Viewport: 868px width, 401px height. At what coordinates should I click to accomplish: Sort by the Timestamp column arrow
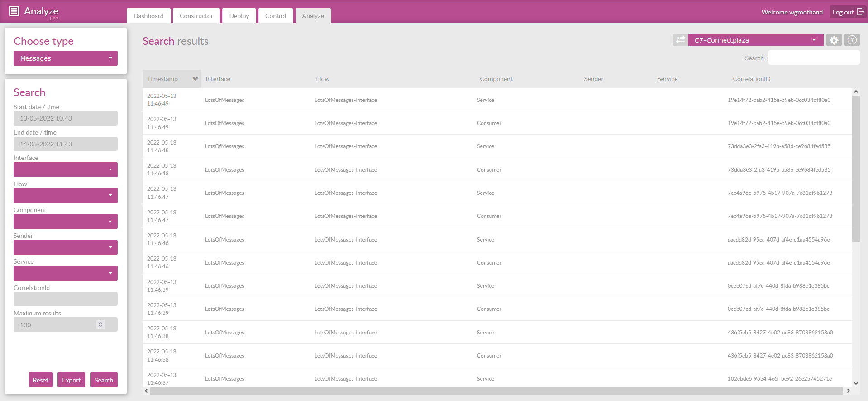(195, 79)
